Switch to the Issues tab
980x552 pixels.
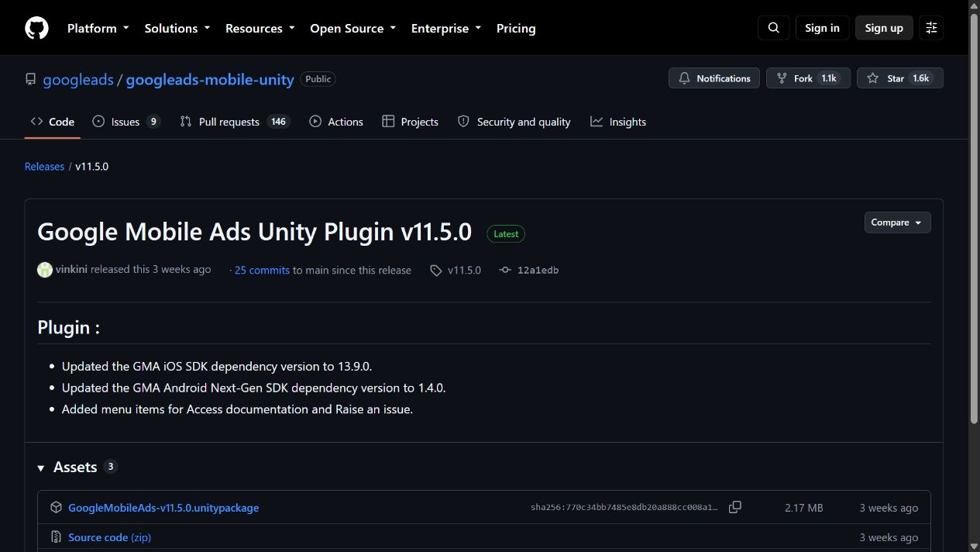coord(126,122)
